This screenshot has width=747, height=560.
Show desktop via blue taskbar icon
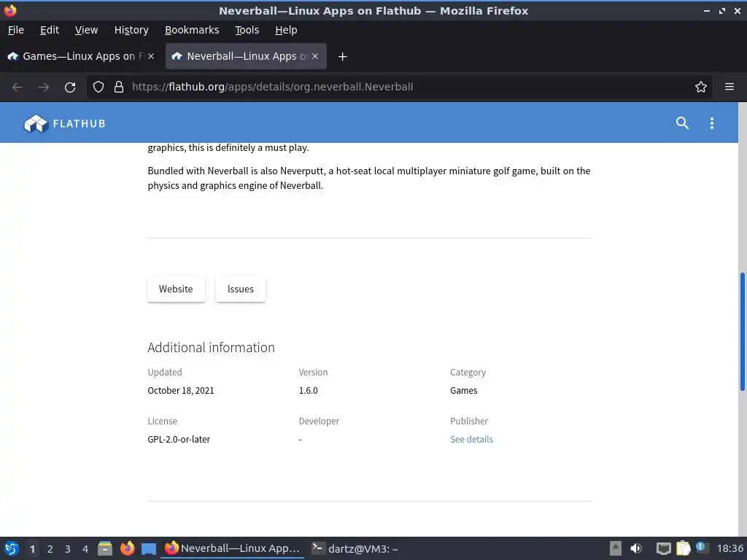coord(149,548)
